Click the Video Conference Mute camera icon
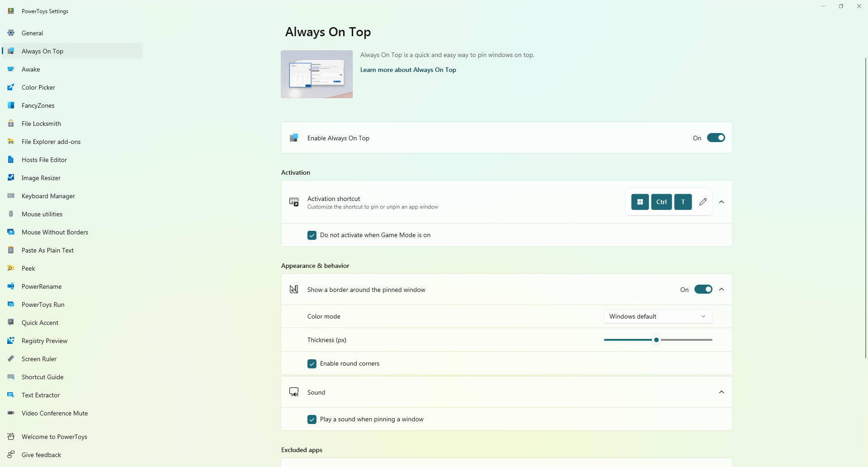 pyautogui.click(x=11, y=413)
